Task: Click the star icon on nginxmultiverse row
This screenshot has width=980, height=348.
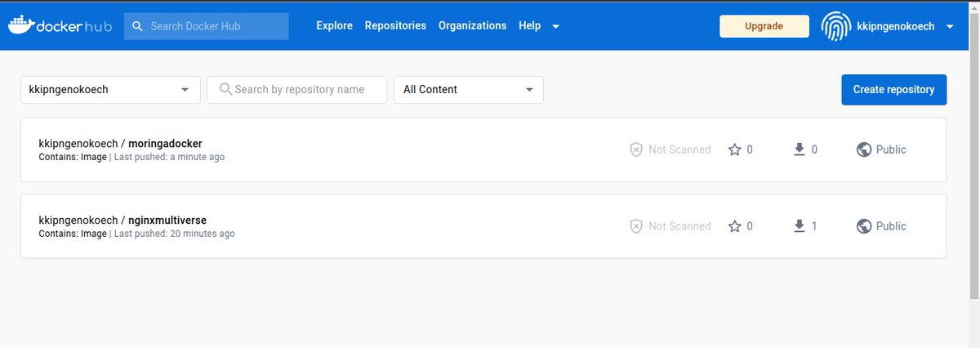Action: click(734, 226)
